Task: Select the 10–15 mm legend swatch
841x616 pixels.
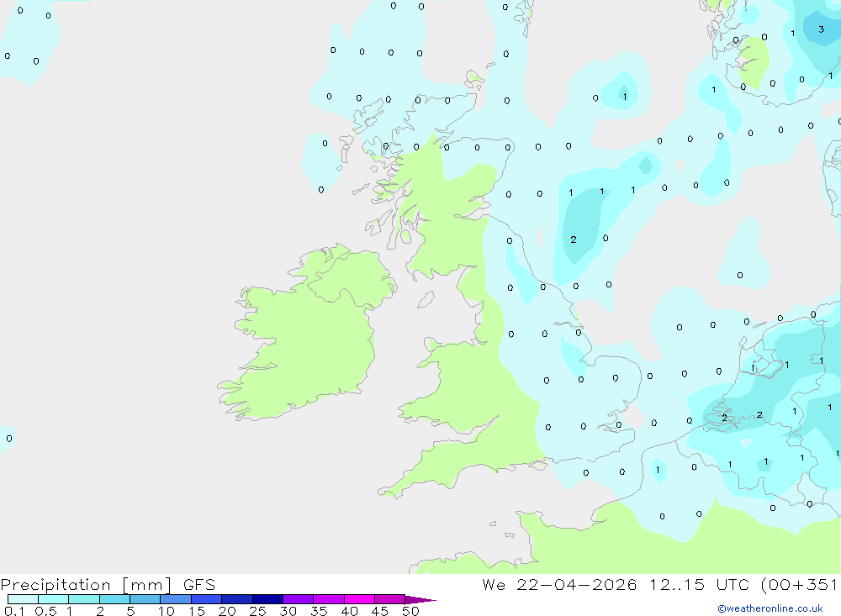Action: 176,599
